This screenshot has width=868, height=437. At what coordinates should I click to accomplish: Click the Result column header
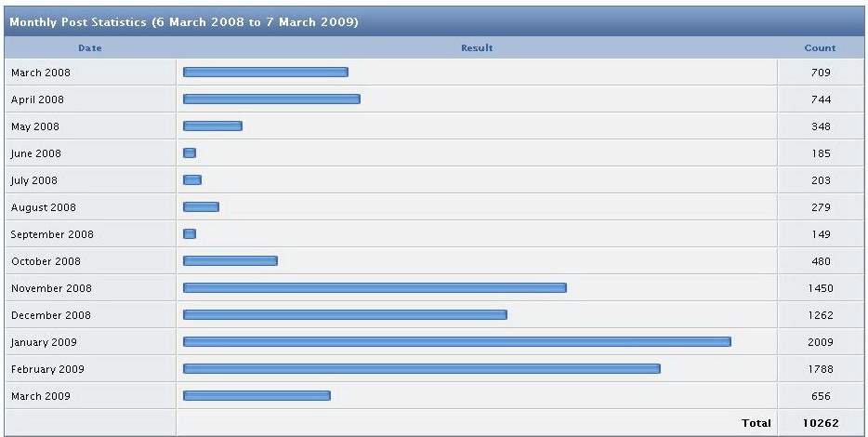[477, 48]
